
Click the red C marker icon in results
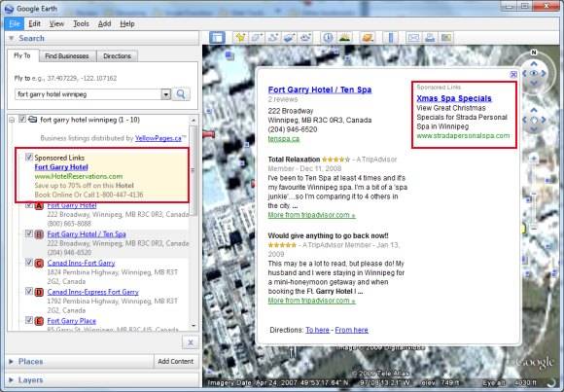39,264
